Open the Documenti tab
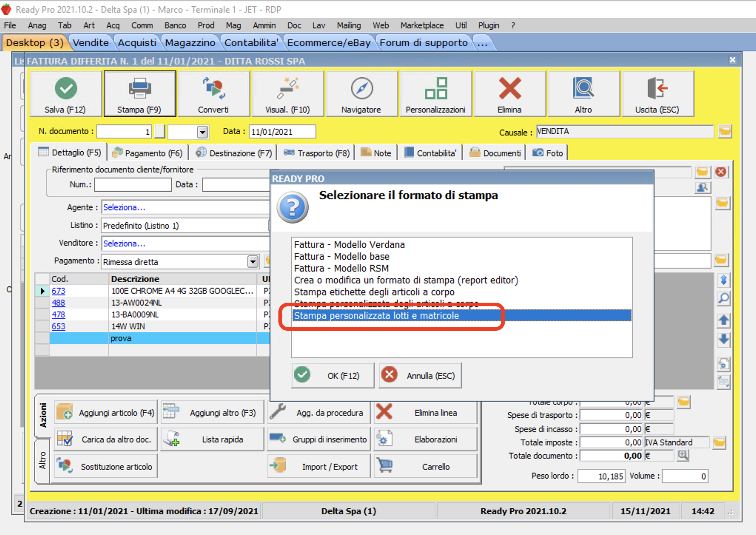Screen dimensions: 756x535 pos(495,153)
